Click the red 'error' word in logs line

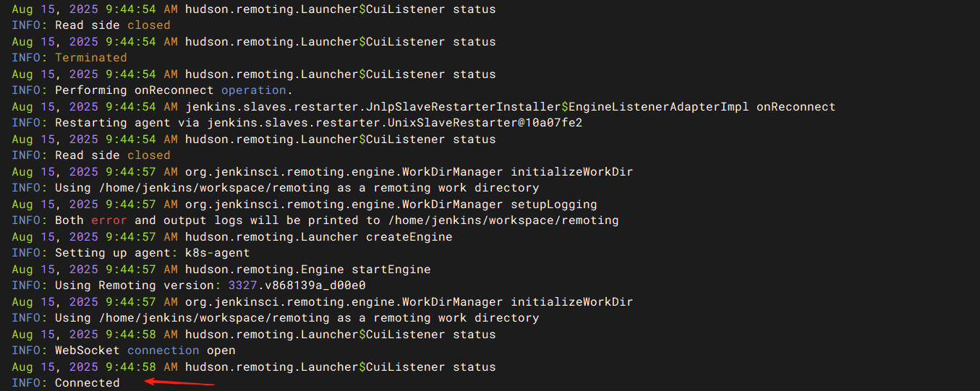[108, 220]
